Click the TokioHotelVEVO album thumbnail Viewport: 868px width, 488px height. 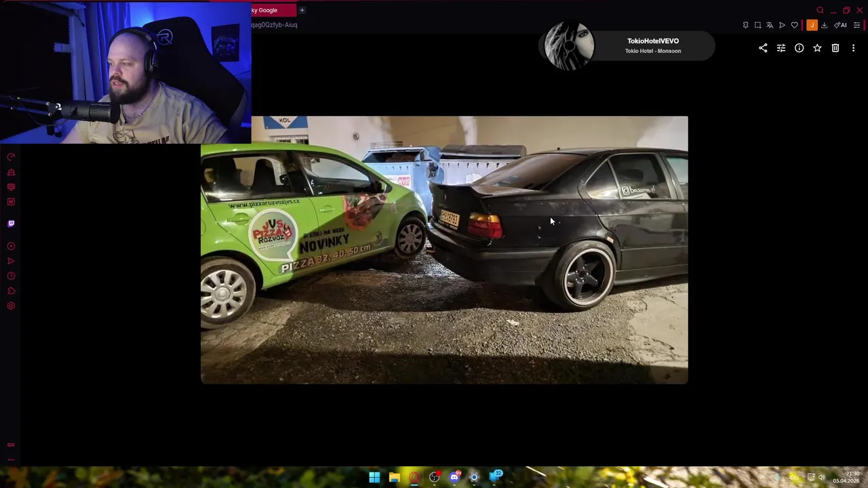(570, 46)
